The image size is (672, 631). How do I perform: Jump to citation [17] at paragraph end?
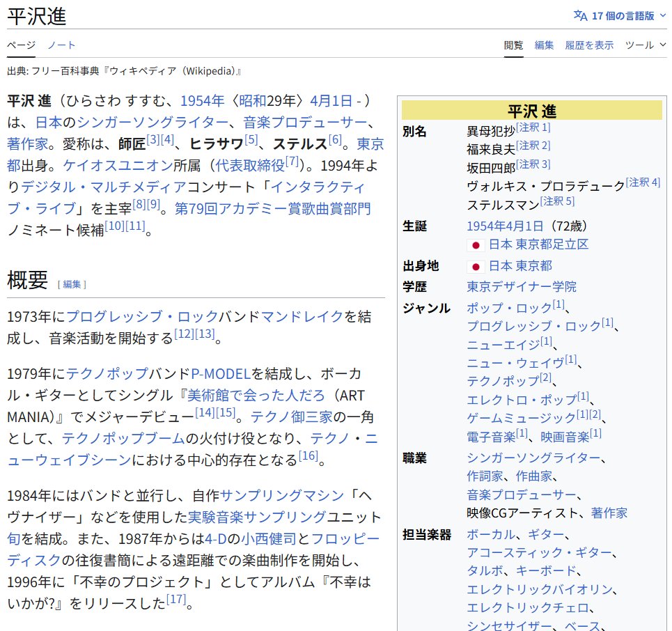point(176,599)
